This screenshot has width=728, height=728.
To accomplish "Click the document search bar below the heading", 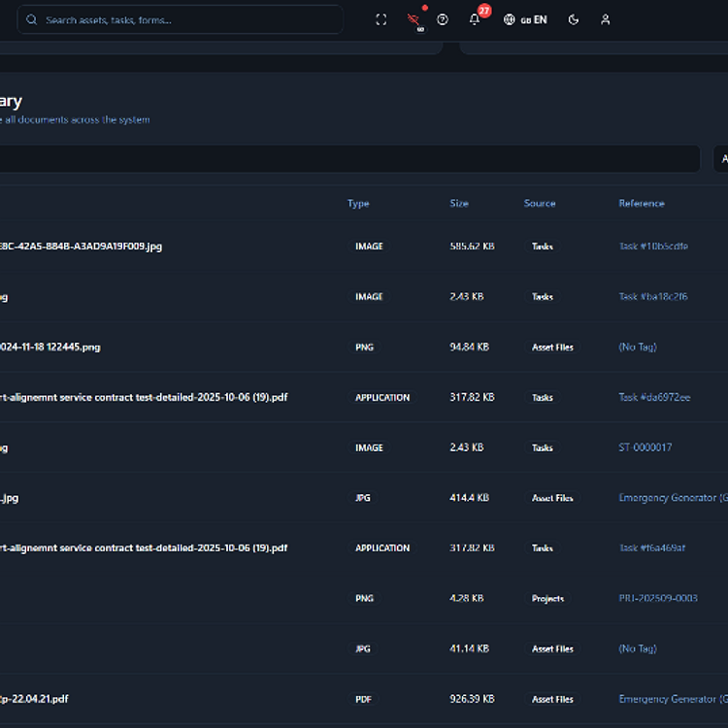I will click(349, 158).
